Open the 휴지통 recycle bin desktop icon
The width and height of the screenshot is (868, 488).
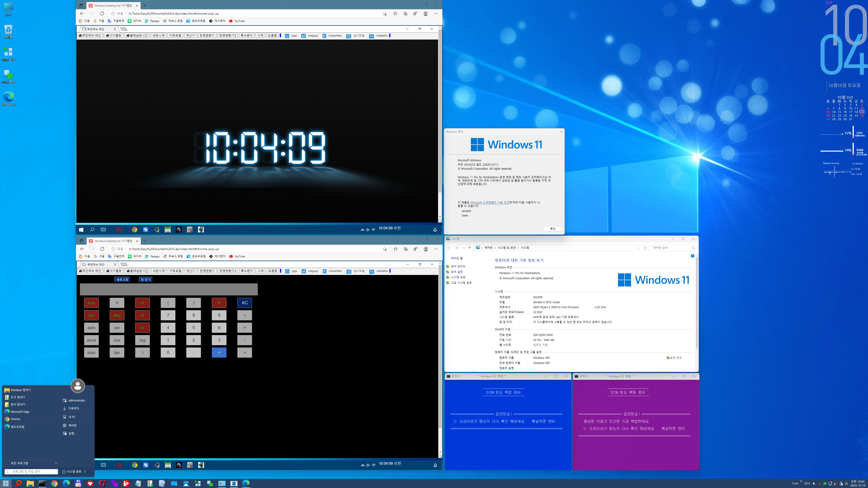tap(8, 32)
